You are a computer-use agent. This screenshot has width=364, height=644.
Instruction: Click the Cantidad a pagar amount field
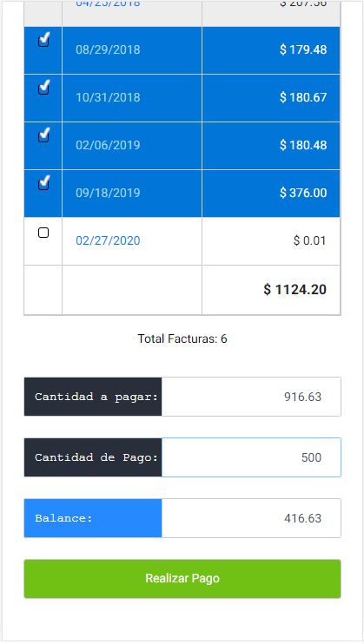251,397
